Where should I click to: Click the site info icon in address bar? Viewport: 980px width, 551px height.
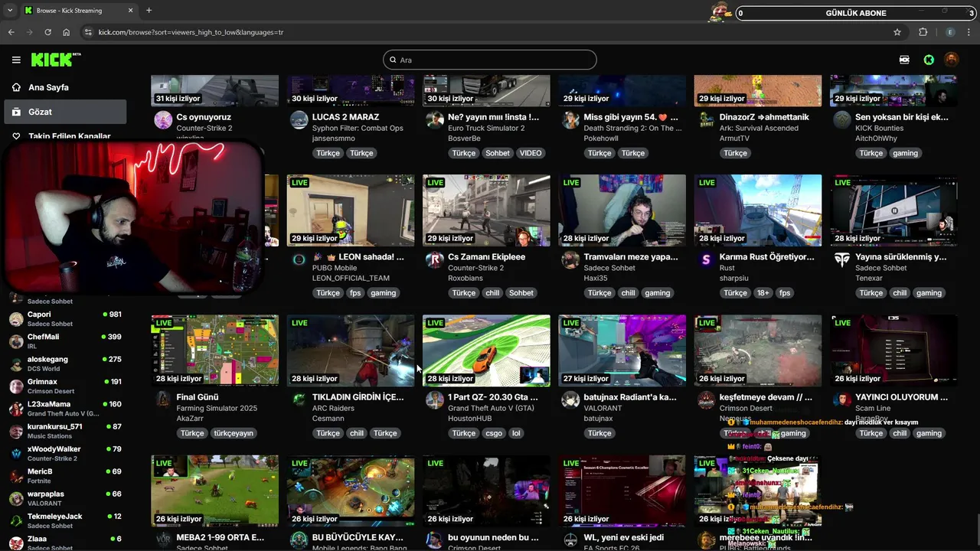pyautogui.click(x=88, y=32)
